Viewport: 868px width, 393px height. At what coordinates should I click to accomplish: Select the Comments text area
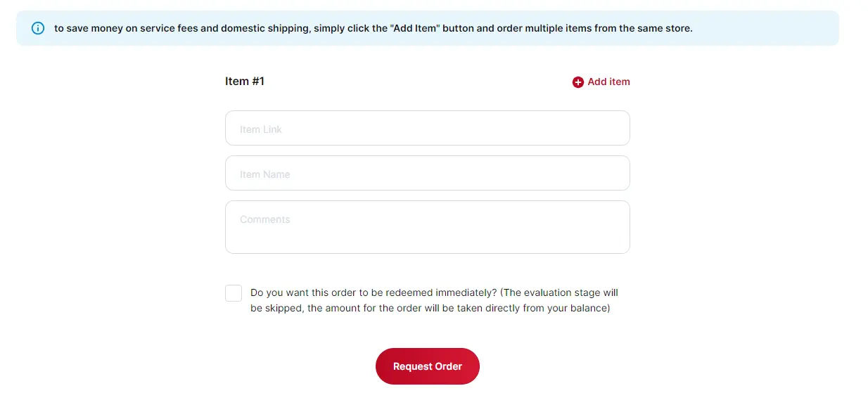(x=427, y=226)
